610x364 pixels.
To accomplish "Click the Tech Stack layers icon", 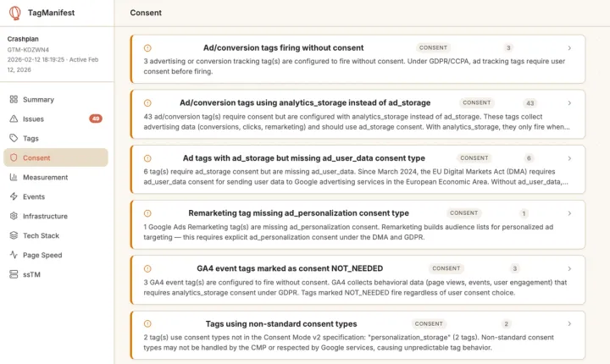I will pyautogui.click(x=14, y=235).
